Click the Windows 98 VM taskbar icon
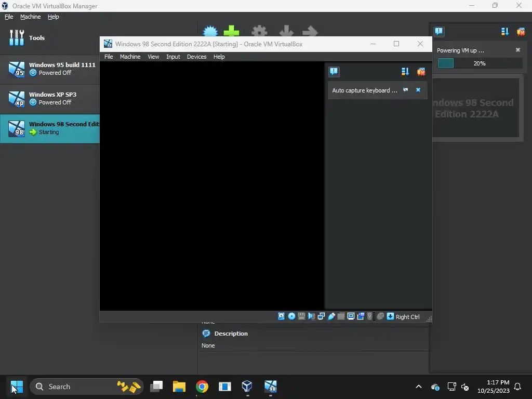This screenshot has height=399, width=532. tap(270, 387)
